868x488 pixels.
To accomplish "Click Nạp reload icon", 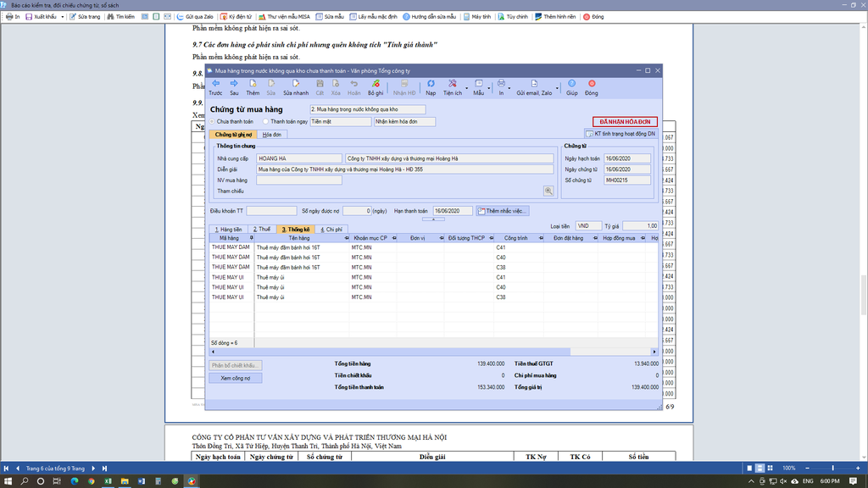I will pos(431,87).
